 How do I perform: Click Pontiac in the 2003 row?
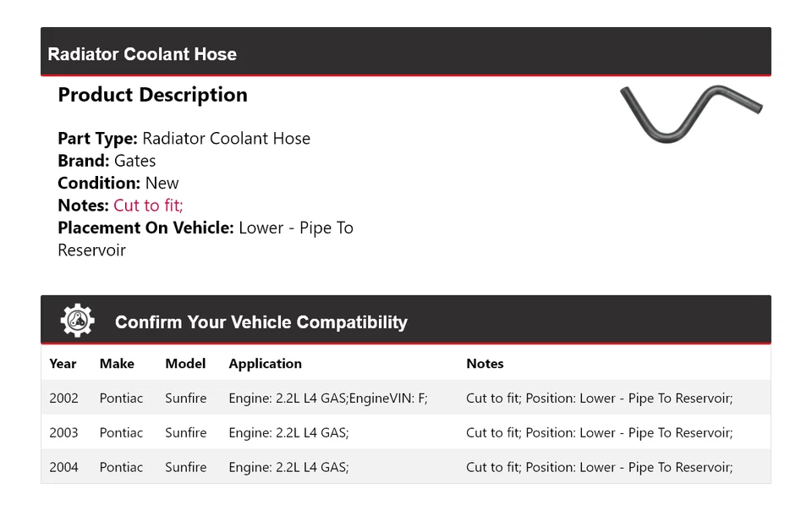coord(121,433)
